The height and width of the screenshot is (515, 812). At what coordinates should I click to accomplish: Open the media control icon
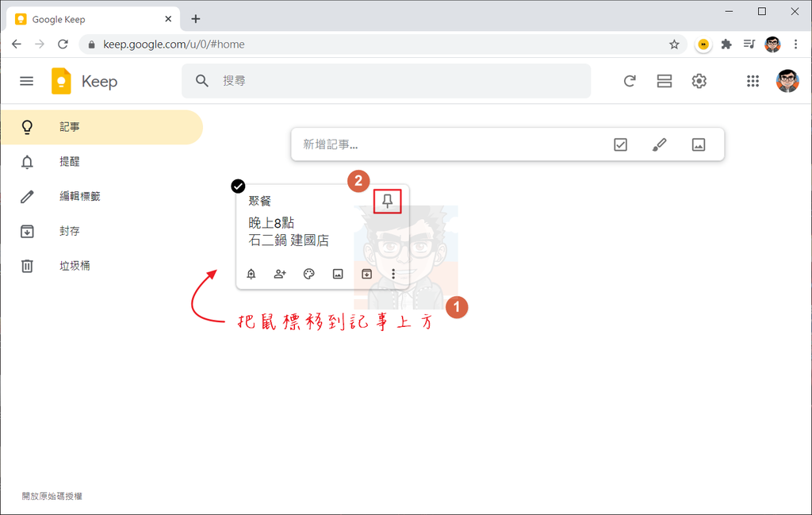click(x=749, y=44)
